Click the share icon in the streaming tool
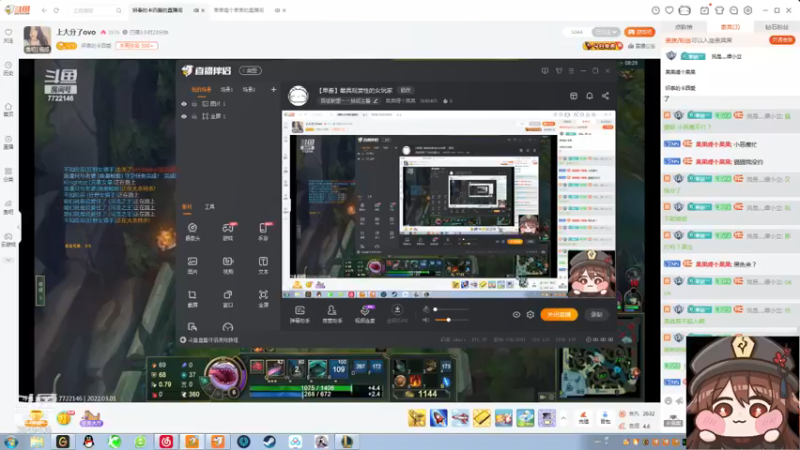 click(606, 96)
